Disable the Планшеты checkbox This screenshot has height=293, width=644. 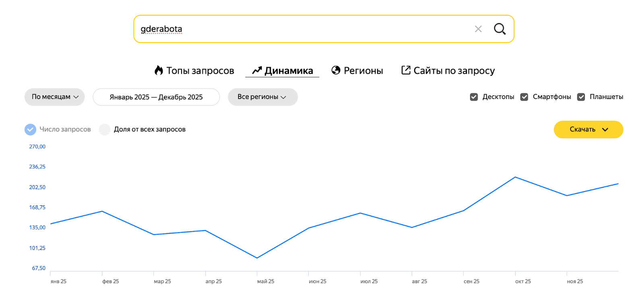click(x=581, y=97)
